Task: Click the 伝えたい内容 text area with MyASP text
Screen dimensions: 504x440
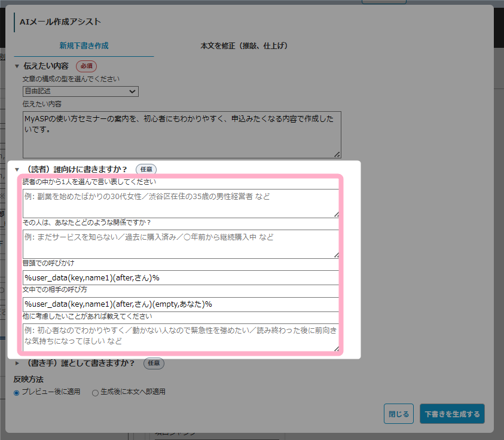Action: coord(181,134)
